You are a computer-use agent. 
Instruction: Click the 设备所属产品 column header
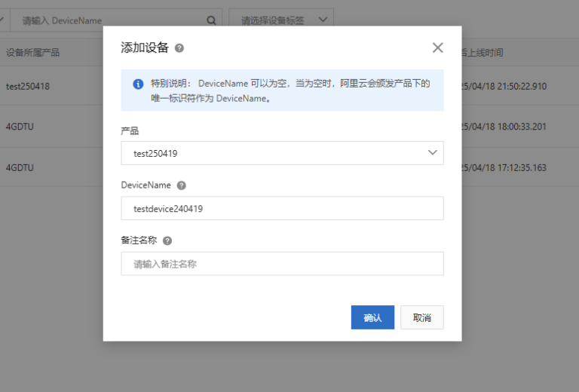pyautogui.click(x=33, y=53)
